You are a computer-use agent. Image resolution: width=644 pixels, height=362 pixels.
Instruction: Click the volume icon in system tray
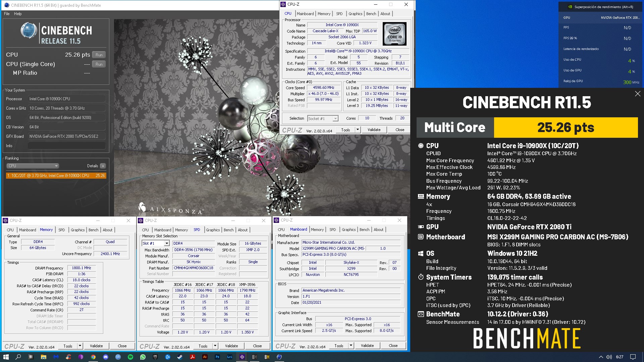[x=609, y=357]
